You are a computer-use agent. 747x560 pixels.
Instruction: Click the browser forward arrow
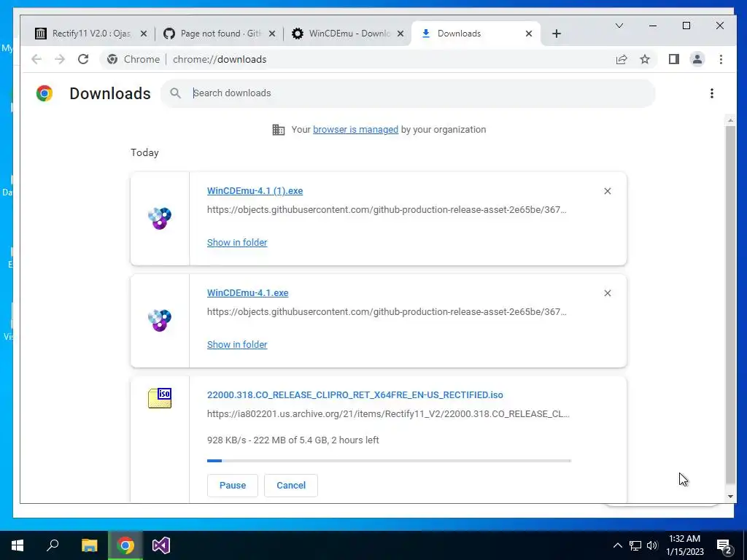[60, 59]
